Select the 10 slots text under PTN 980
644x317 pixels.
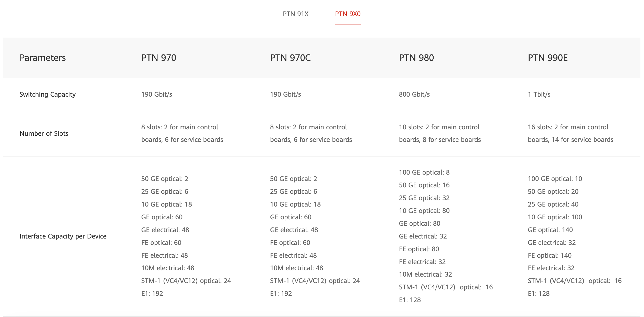pos(440,133)
